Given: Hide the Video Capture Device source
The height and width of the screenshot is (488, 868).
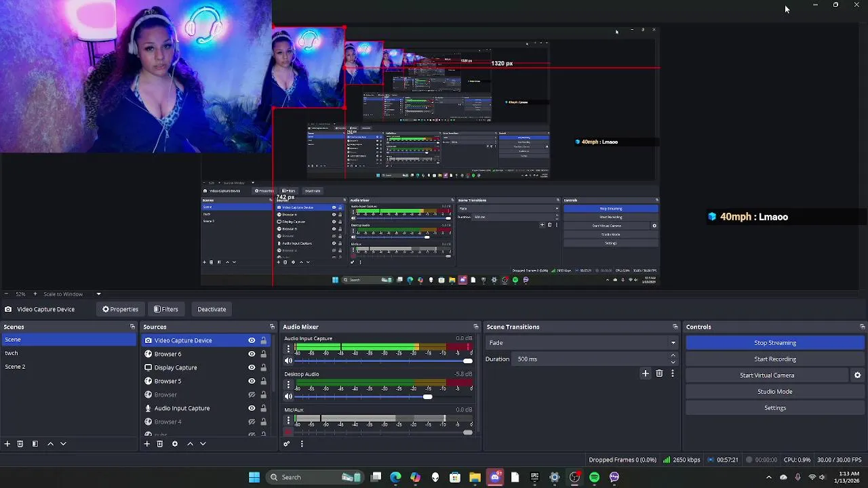Looking at the screenshot, I should click(252, 340).
